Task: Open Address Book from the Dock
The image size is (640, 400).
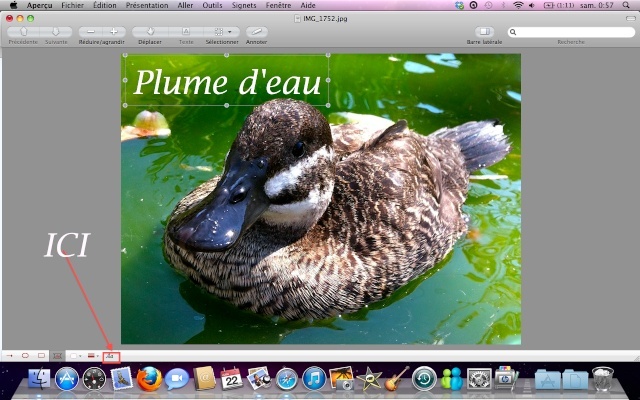Action: [204, 378]
